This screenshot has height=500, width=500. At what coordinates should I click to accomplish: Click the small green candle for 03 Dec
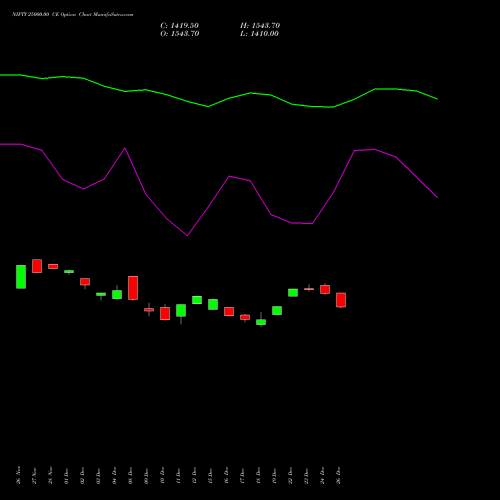(101, 294)
